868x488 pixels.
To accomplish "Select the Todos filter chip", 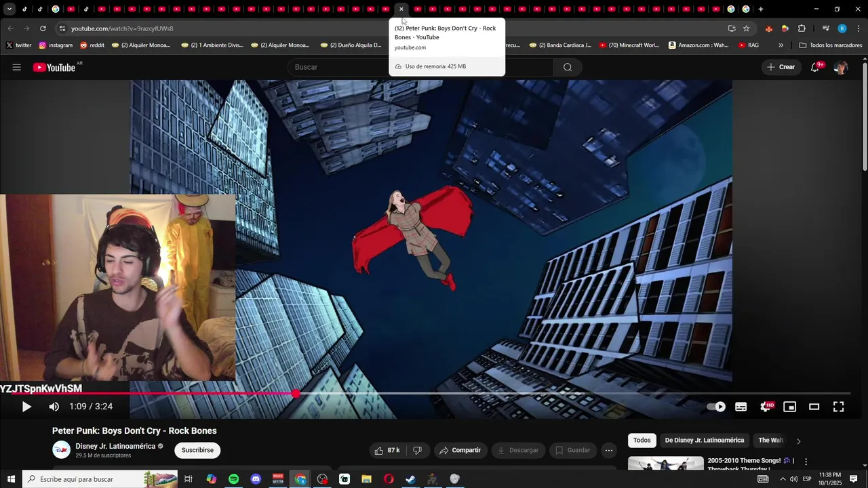I will tap(642, 441).
